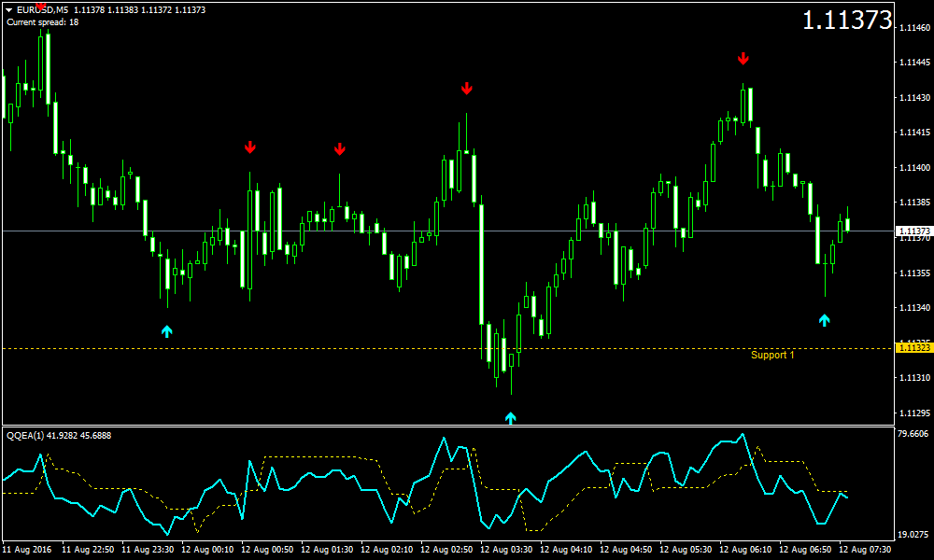Select the Current spread: 18 text
The width and height of the screenshot is (934, 560).
tap(43, 21)
